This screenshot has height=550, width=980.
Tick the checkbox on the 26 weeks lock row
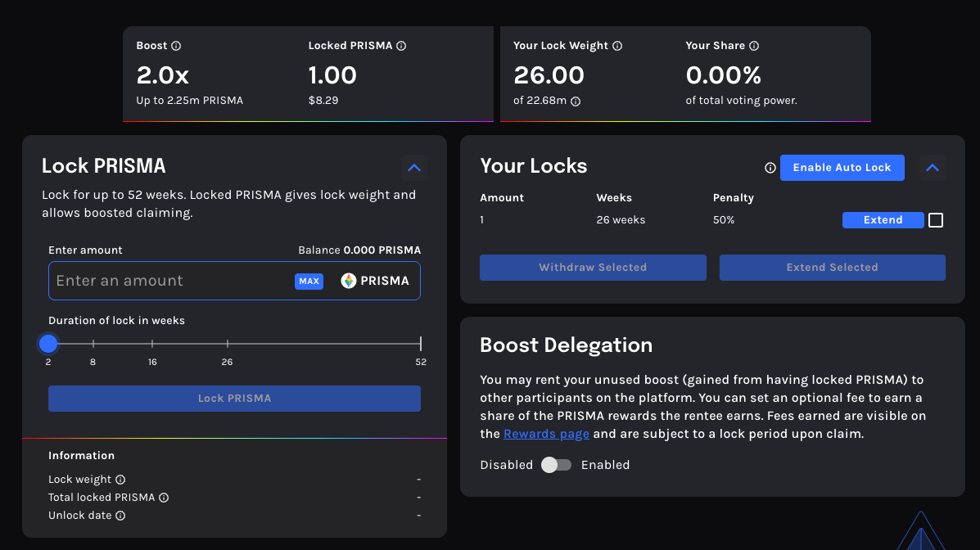[x=936, y=220]
